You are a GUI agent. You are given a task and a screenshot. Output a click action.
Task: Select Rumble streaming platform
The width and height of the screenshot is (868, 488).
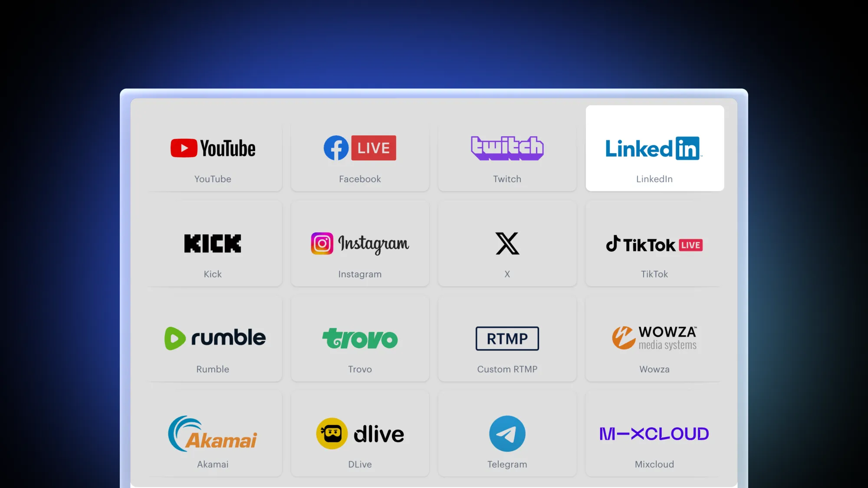(x=213, y=338)
